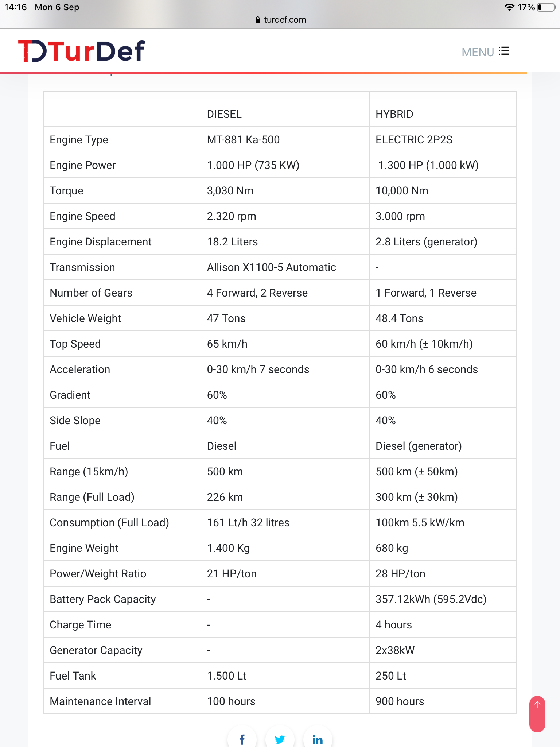
Task: Open the hamburger list icon beside MENU
Action: [x=504, y=51]
